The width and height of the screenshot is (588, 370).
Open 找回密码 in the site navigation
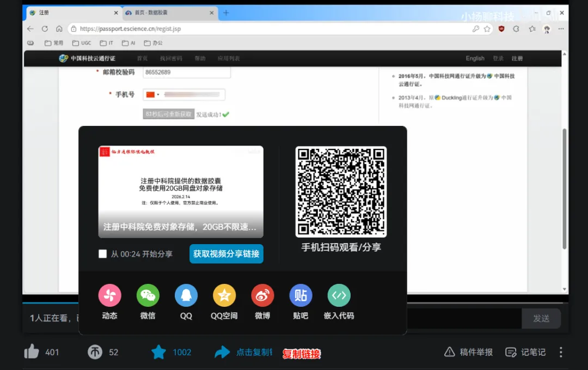click(x=171, y=58)
